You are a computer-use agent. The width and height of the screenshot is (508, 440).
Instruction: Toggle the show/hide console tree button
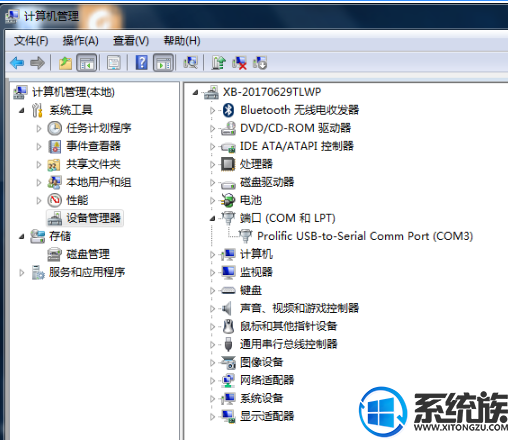[x=87, y=63]
